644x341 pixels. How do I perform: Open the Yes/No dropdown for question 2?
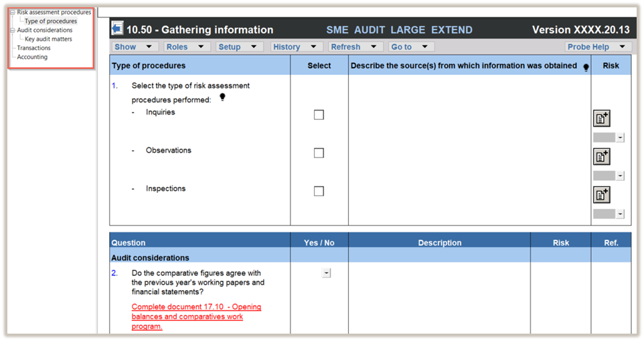point(326,273)
